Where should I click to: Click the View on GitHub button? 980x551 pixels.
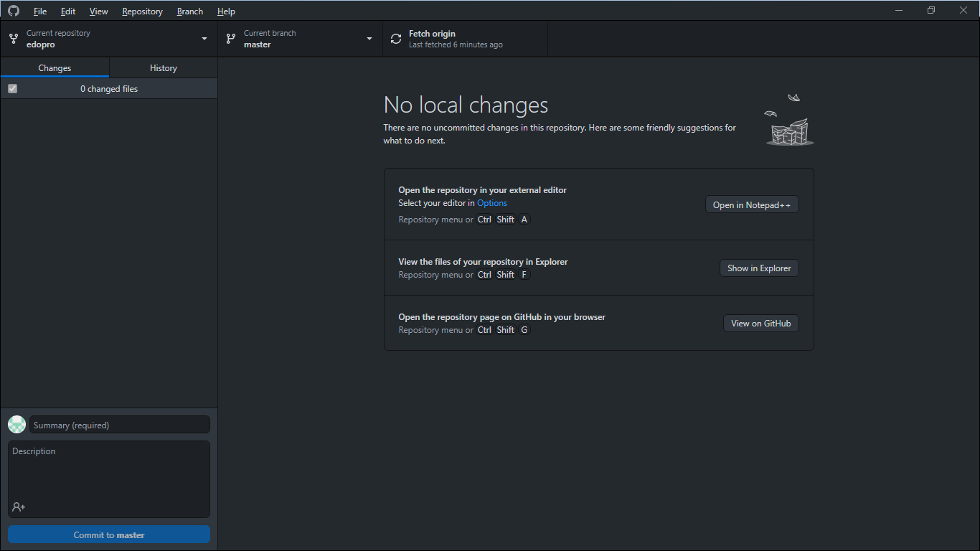(x=760, y=323)
